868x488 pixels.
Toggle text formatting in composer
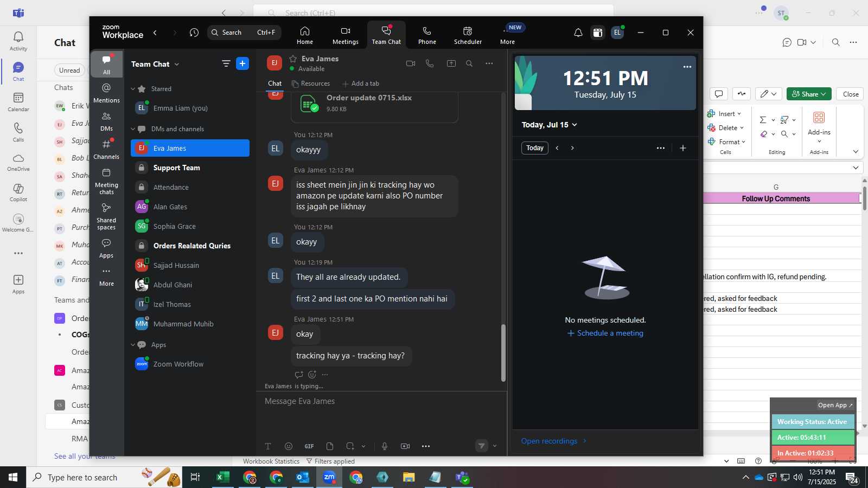click(268, 446)
